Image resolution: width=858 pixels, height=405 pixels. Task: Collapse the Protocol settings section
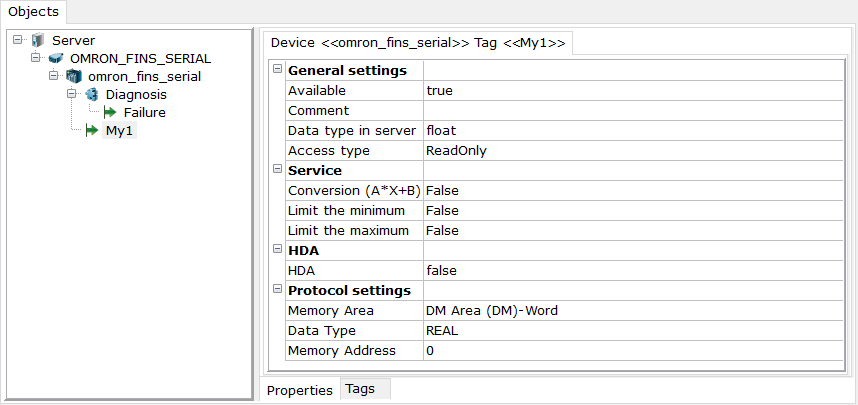[277, 289]
